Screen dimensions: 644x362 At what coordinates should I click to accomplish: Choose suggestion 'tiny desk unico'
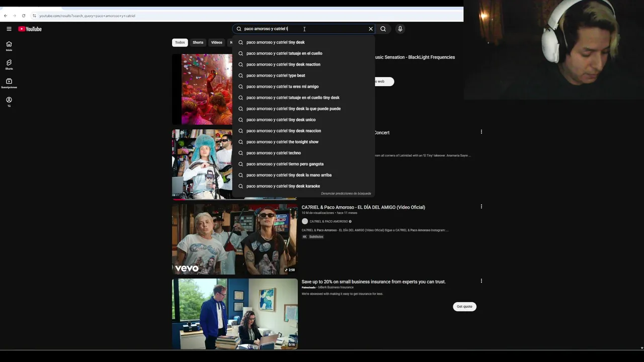(x=304, y=120)
